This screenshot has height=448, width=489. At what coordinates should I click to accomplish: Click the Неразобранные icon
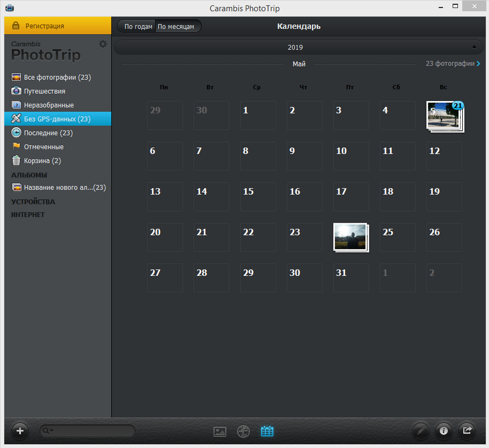16,105
